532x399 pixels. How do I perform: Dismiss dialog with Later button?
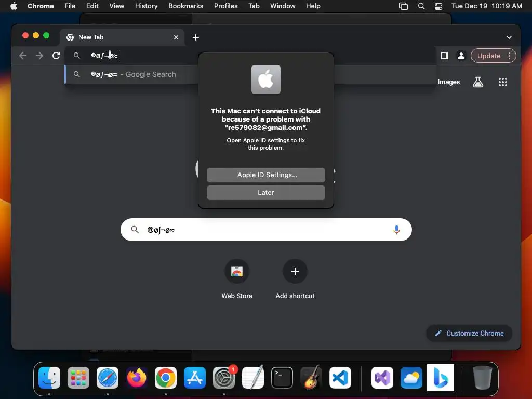265,192
